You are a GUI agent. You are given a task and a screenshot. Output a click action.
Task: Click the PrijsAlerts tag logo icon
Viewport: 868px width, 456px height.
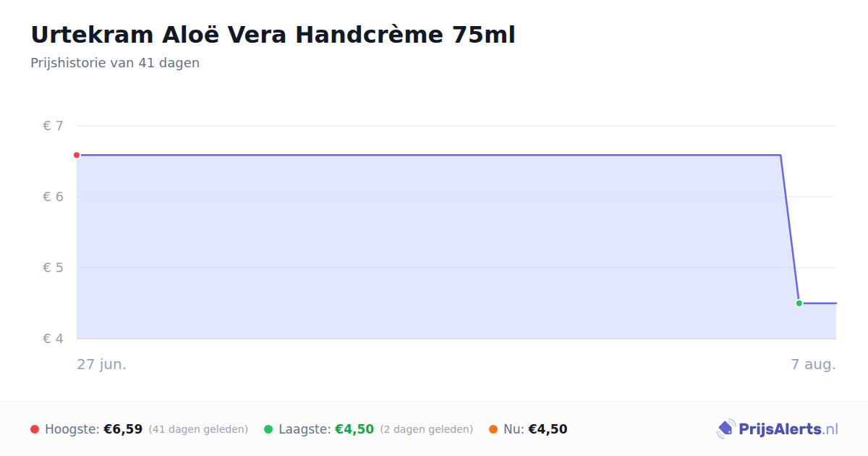click(x=726, y=429)
